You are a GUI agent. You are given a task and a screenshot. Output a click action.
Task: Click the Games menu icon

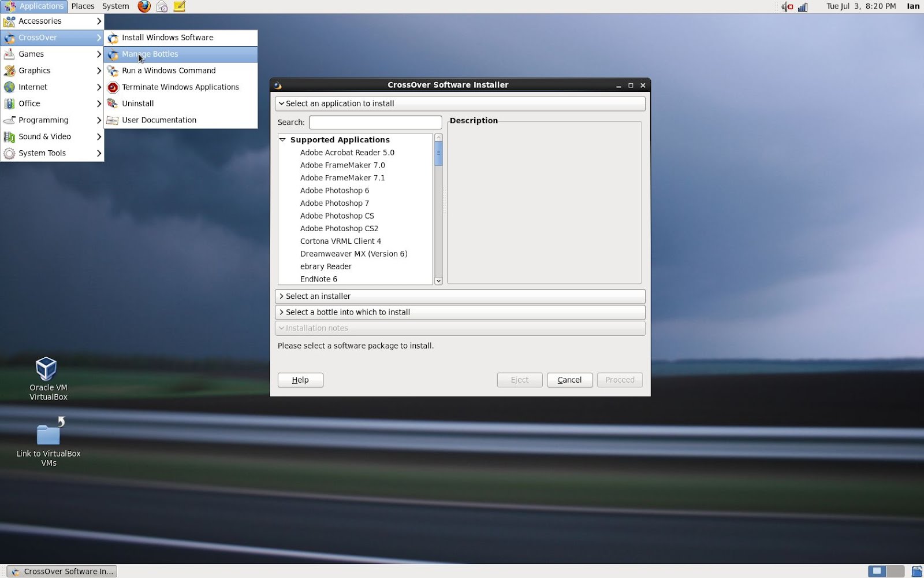click(x=9, y=54)
